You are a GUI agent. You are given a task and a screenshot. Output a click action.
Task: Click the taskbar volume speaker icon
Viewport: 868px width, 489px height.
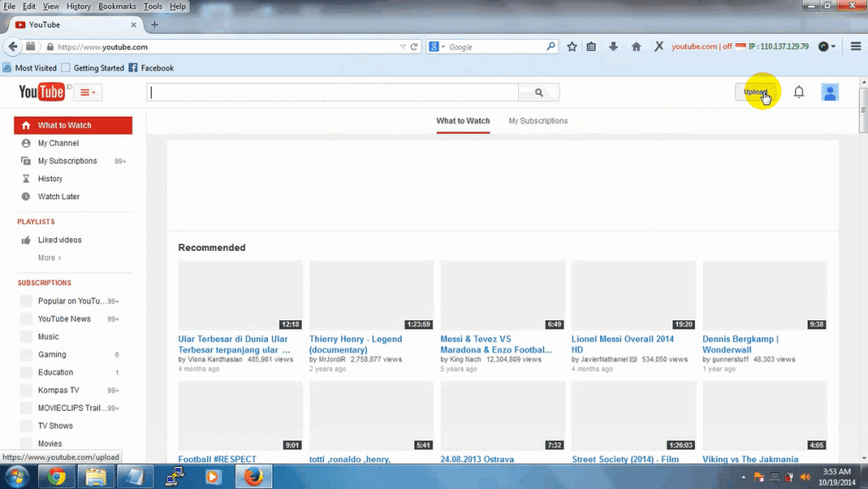[x=805, y=477]
